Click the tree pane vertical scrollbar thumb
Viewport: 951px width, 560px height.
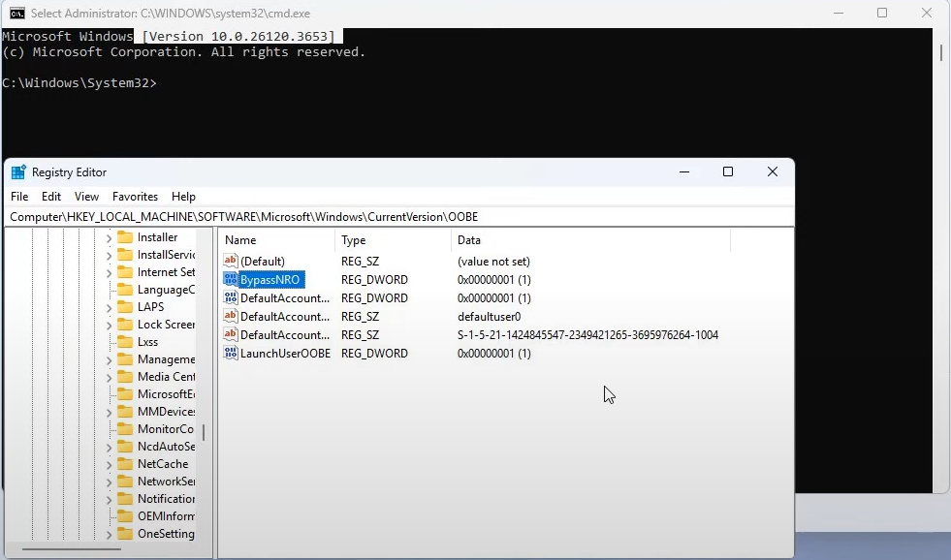(x=204, y=433)
